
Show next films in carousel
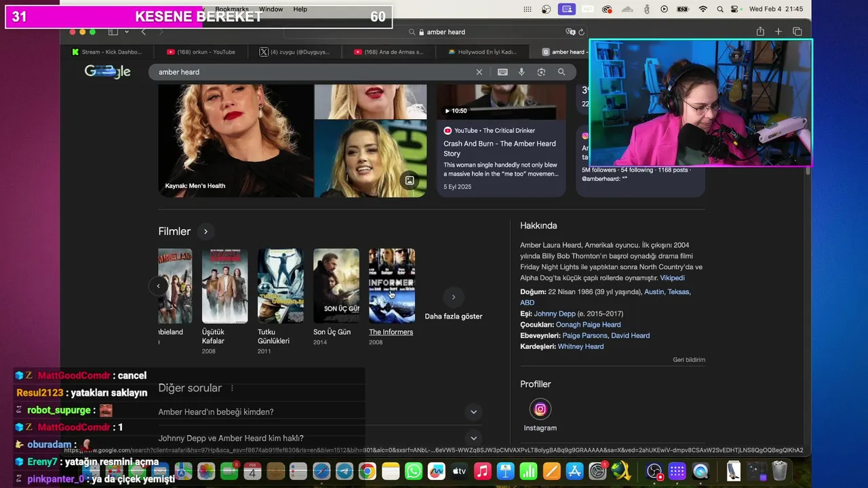click(453, 297)
